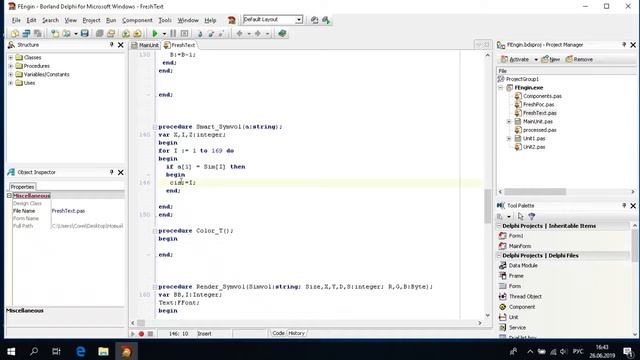
Task: Click the Remove button in Project Manager
Action: (x=579, y=60)
